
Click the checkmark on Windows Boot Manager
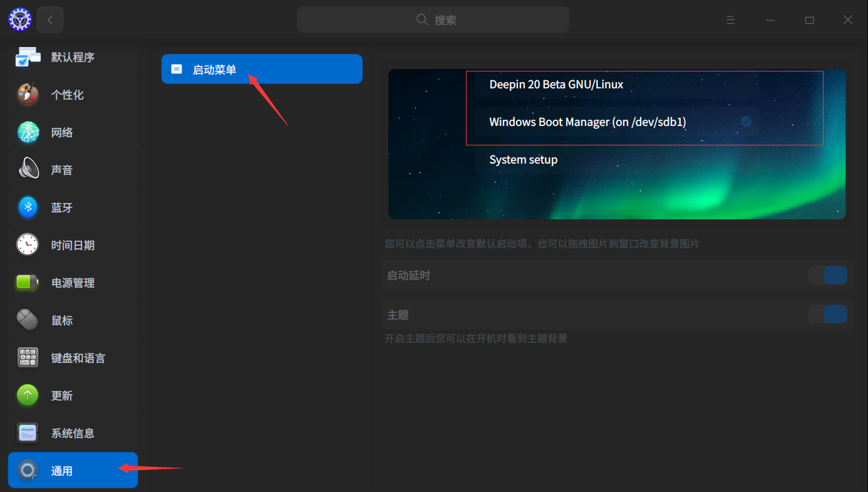click(746, 122)
